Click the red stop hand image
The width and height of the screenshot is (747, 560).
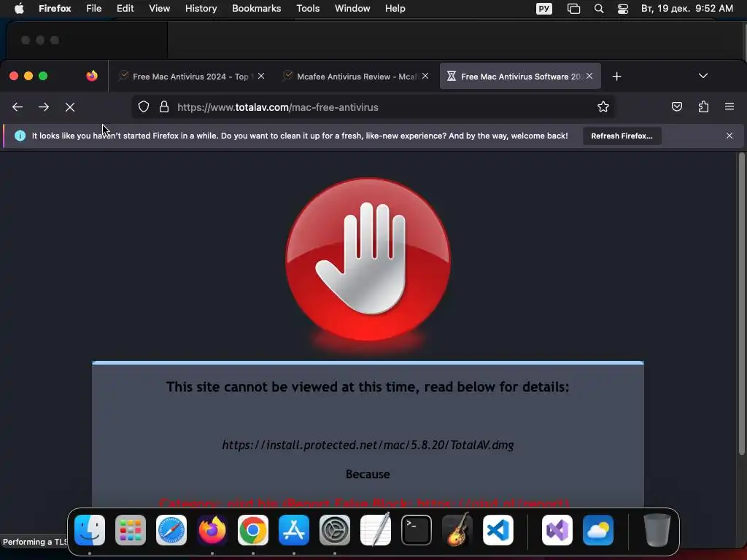tap(368, 260)
